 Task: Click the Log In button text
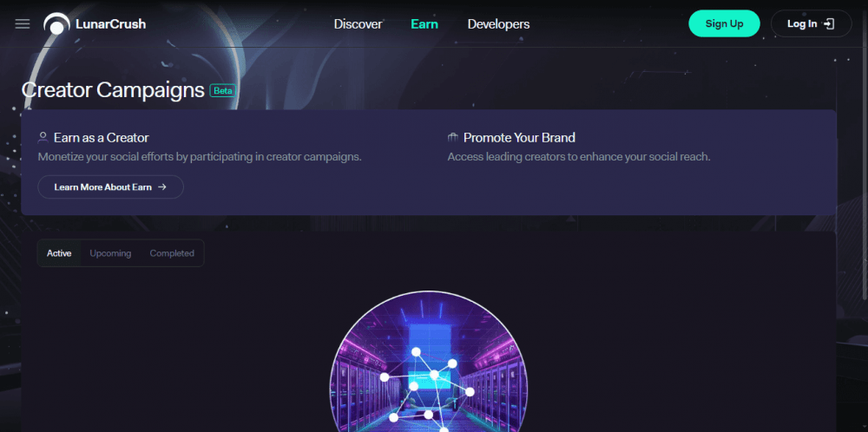(802, 23)
